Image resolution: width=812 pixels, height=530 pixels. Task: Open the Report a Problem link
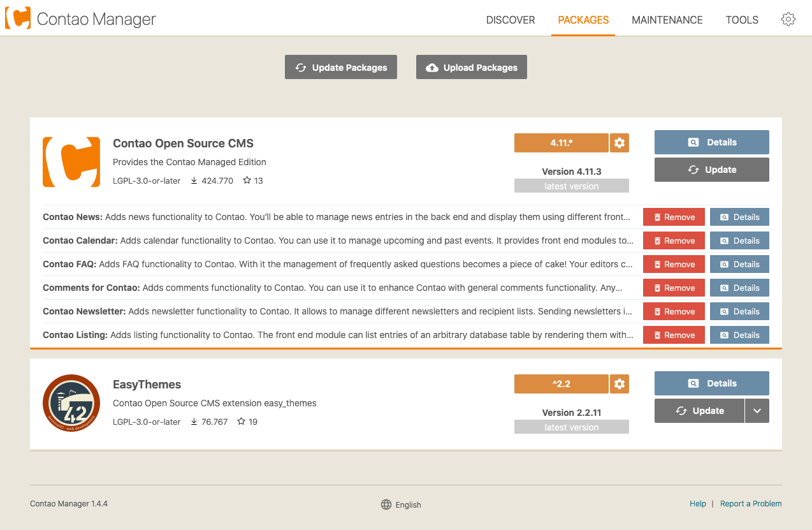(x=751, y=504)
